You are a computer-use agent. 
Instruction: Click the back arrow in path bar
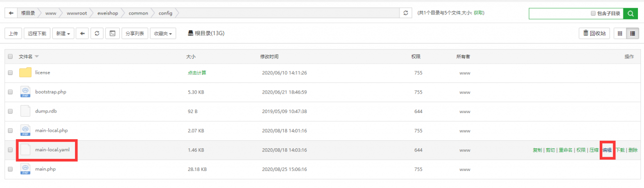click(x=11, y=13)
